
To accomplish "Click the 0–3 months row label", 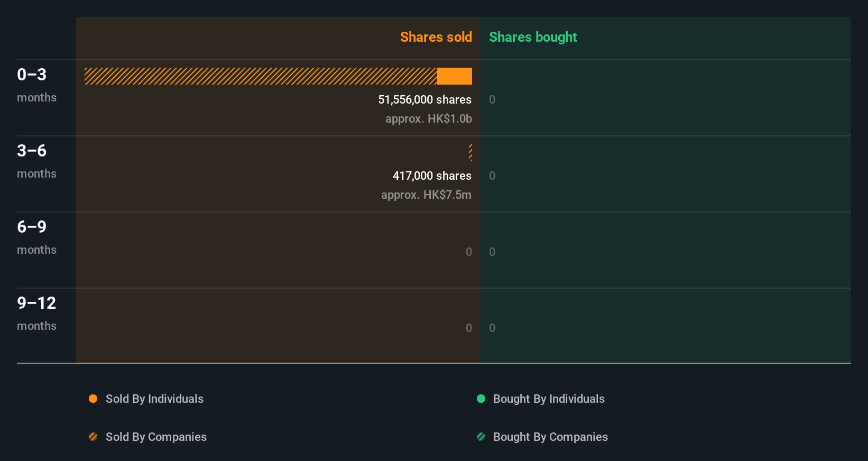I will pos(36,85).
